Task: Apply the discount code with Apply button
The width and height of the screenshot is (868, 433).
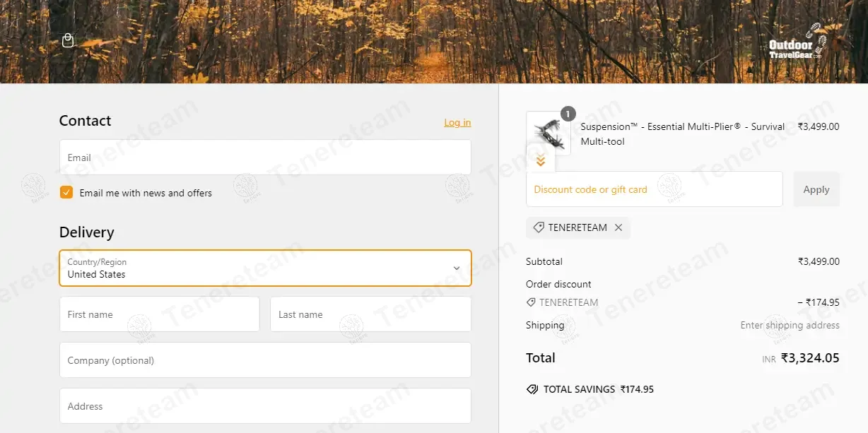Action: tap(816, 189)
